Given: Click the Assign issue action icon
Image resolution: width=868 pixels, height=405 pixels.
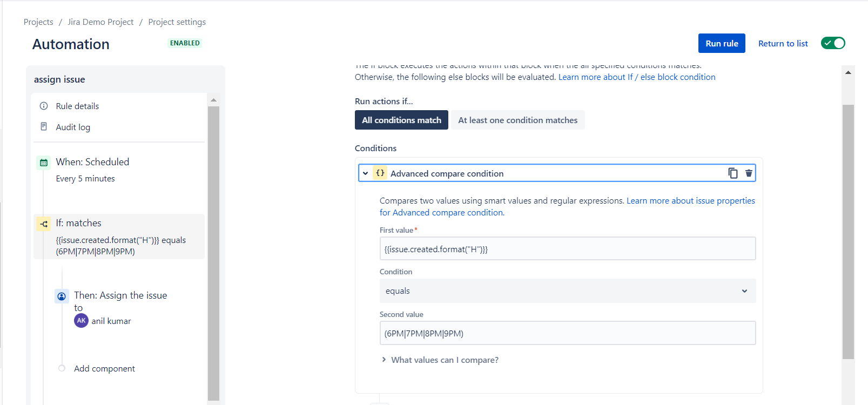Looking at the screenshot, I should (62, 296).
